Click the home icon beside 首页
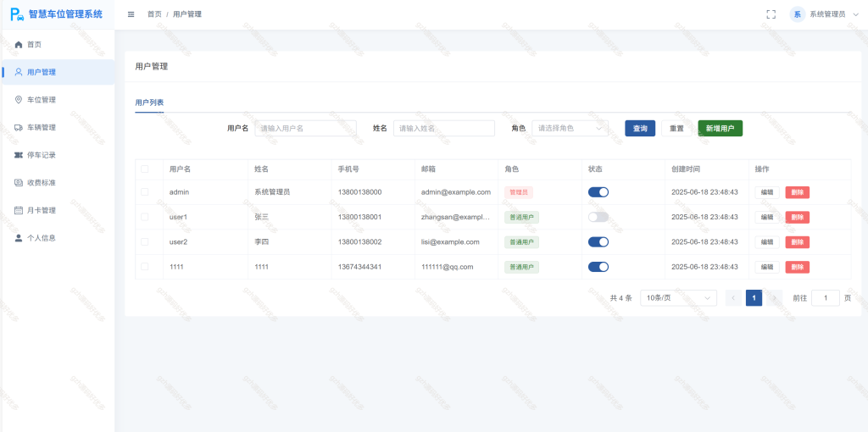The width and height of the screenshot is (868, 432). (x=19, y=44)
